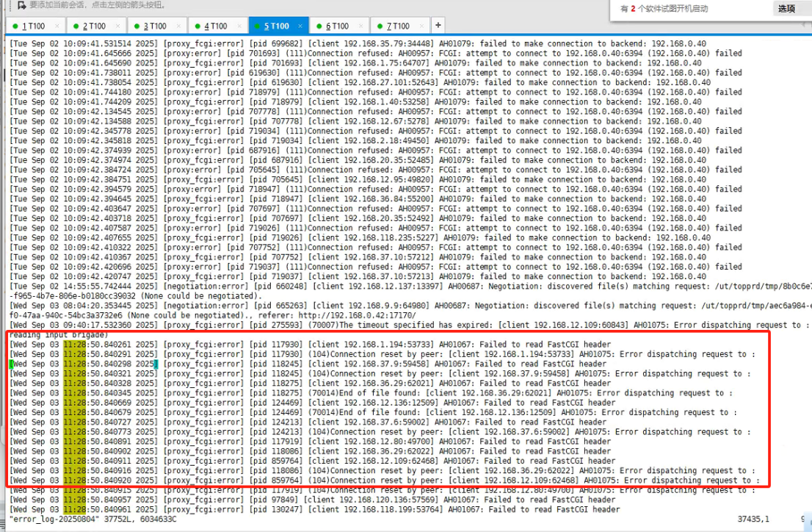Image resolution: width=812 pixels, height=532 pixels.
Task: Open a new session with the plus button
Action: pyautogui.click(x=437, y=24)
